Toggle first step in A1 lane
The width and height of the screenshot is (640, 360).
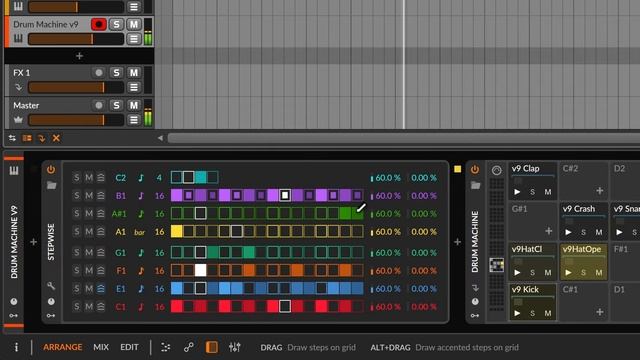[x=176, y=231]
